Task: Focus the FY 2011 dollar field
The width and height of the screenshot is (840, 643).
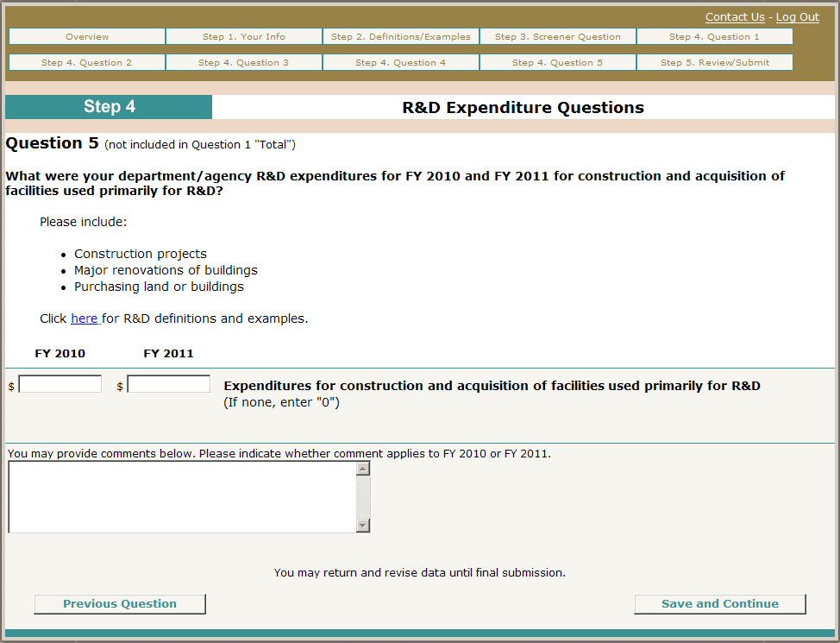Action: [x=169, y=384]
